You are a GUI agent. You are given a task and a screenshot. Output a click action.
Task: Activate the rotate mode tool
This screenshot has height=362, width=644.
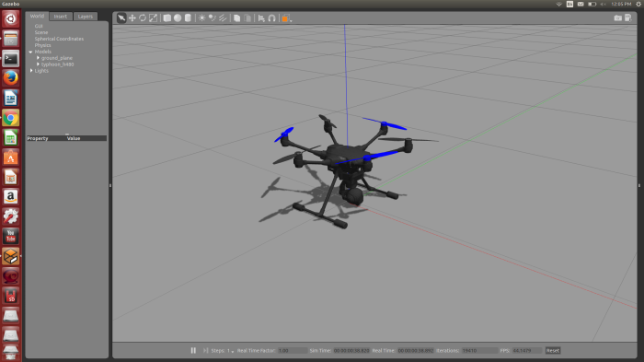point(143,18)
